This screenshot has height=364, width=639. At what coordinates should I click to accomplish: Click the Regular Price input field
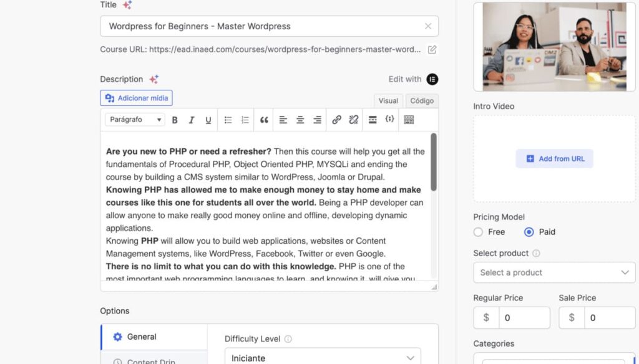(524, 318)
